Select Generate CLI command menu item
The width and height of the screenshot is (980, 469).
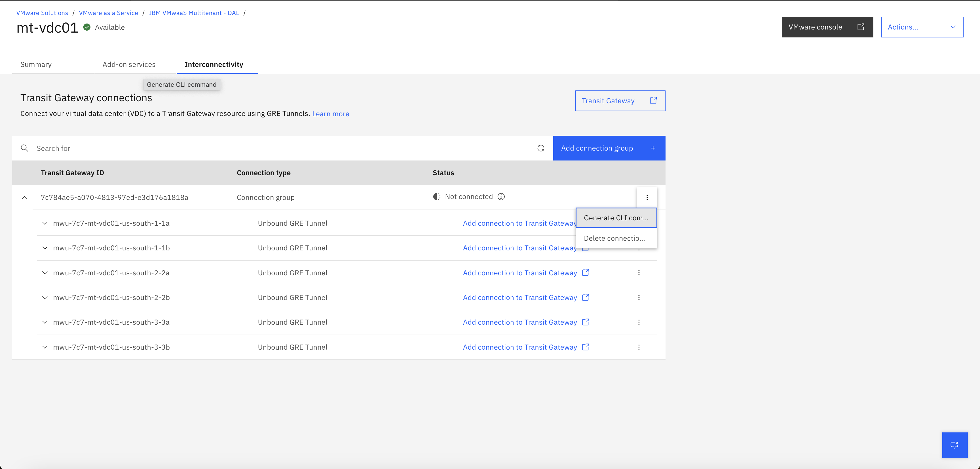pos(616,218)
